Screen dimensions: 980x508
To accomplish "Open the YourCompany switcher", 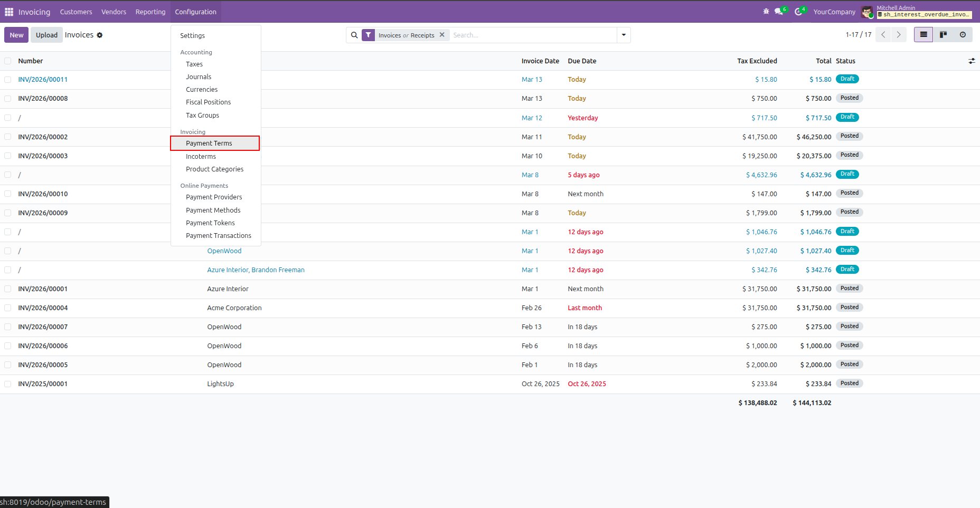I will (x=834, y=12).
